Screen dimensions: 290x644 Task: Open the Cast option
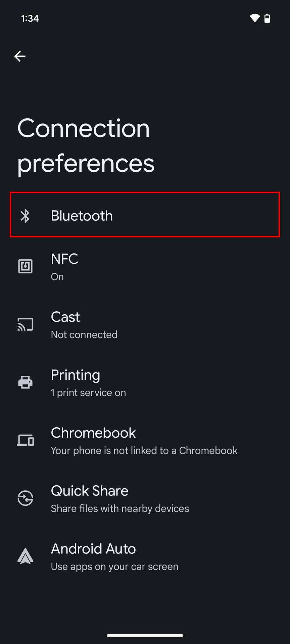(65, 317)
